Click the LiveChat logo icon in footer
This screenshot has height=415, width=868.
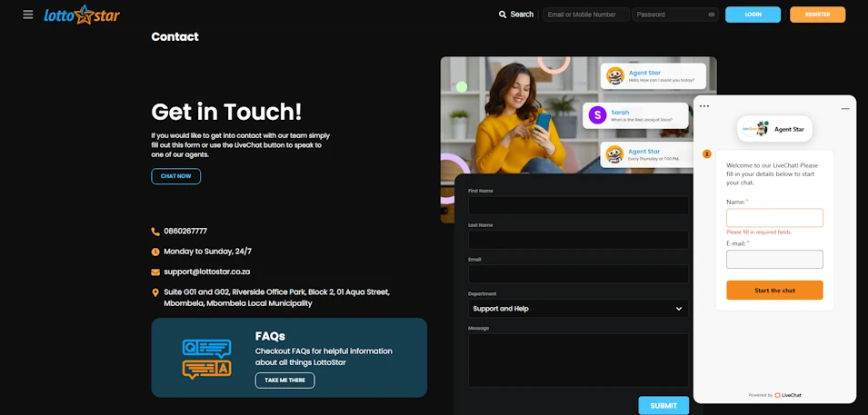pos(778,395)
